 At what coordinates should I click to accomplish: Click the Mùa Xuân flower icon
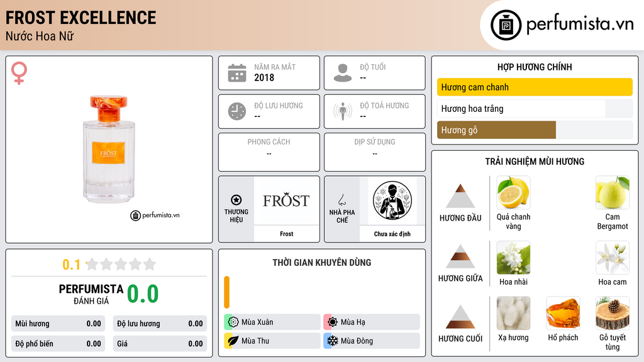coord(233,322)
